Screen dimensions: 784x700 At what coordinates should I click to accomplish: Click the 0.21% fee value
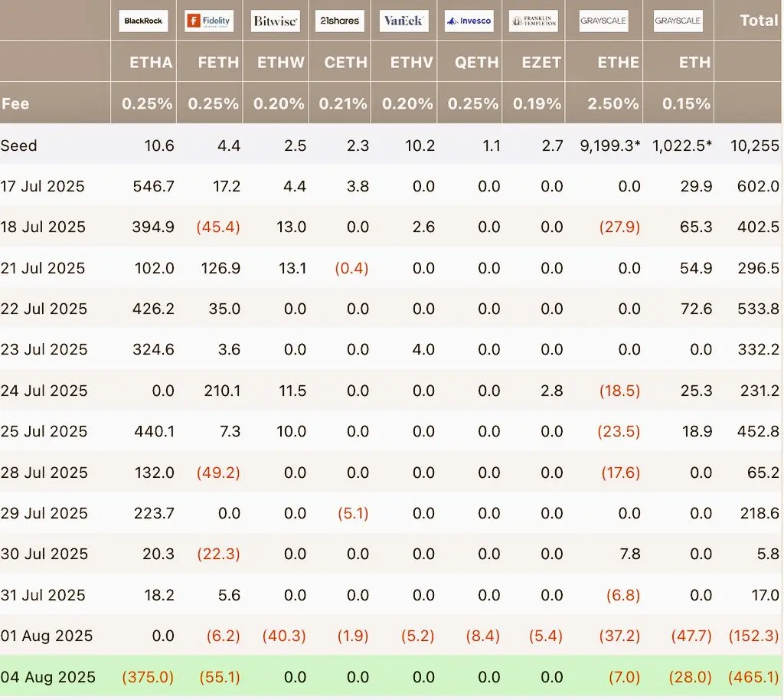pyautogui.click(x=343, y=103)
